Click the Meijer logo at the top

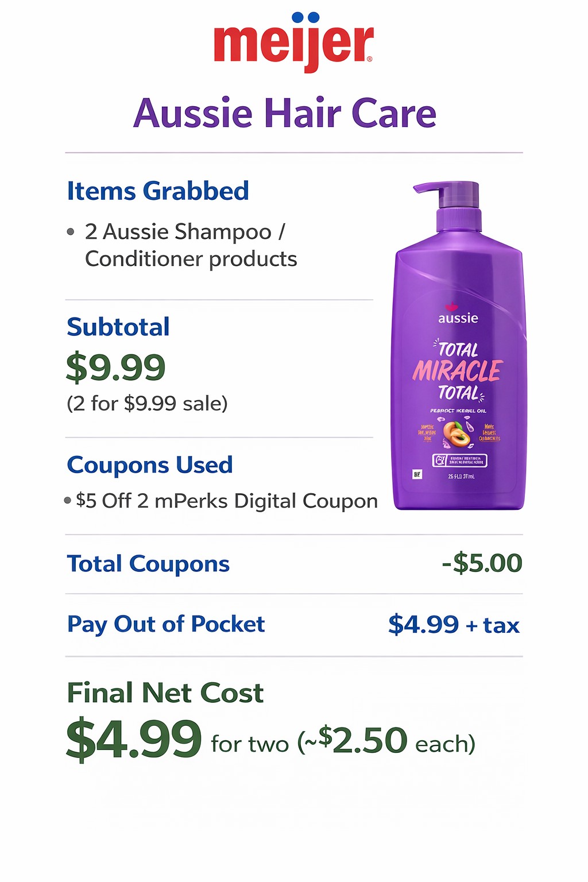click(293, 41)
